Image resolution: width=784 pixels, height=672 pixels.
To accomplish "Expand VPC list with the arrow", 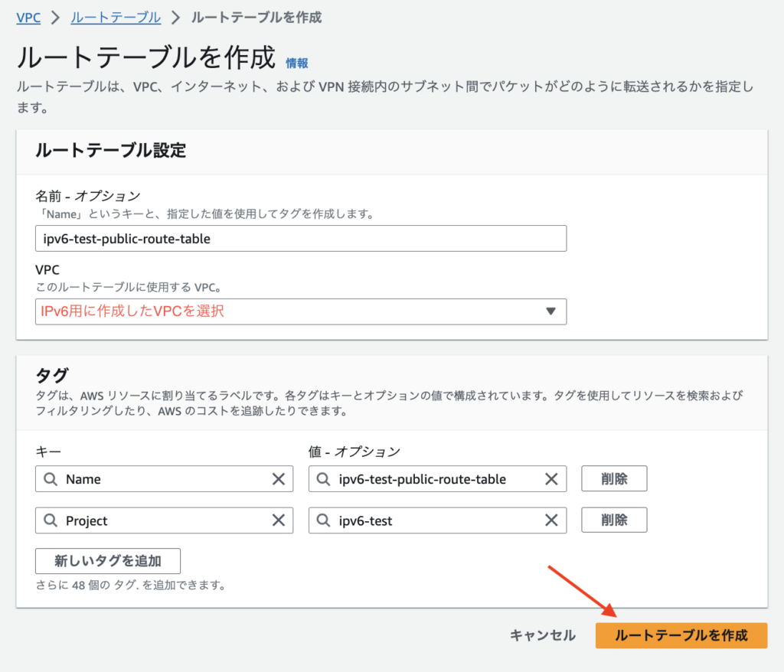I will click(x=550, y=312).
